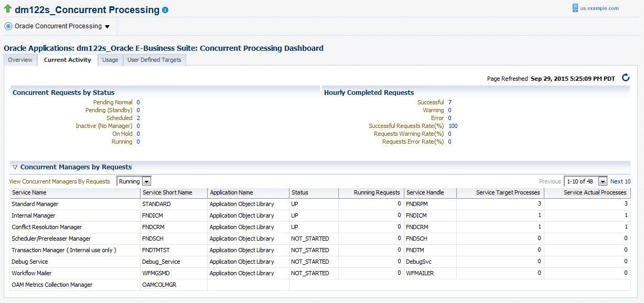Open the us.example.com host link

click(599, 8)
